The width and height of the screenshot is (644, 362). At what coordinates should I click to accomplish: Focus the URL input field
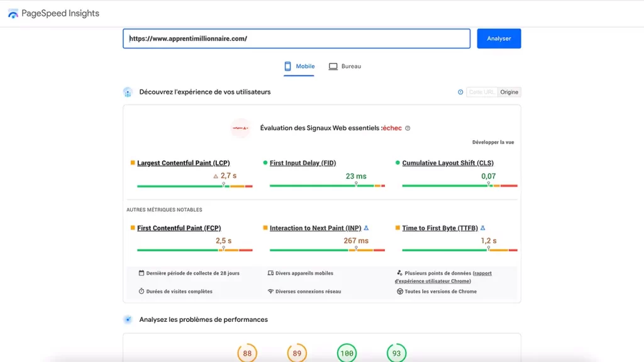pyautogui.click(x=297, y=38)
